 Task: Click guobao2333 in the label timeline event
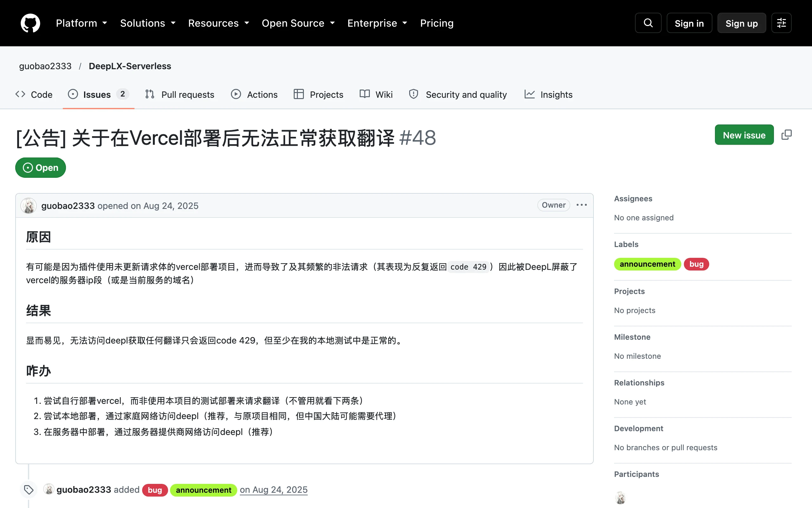(83, 490)
